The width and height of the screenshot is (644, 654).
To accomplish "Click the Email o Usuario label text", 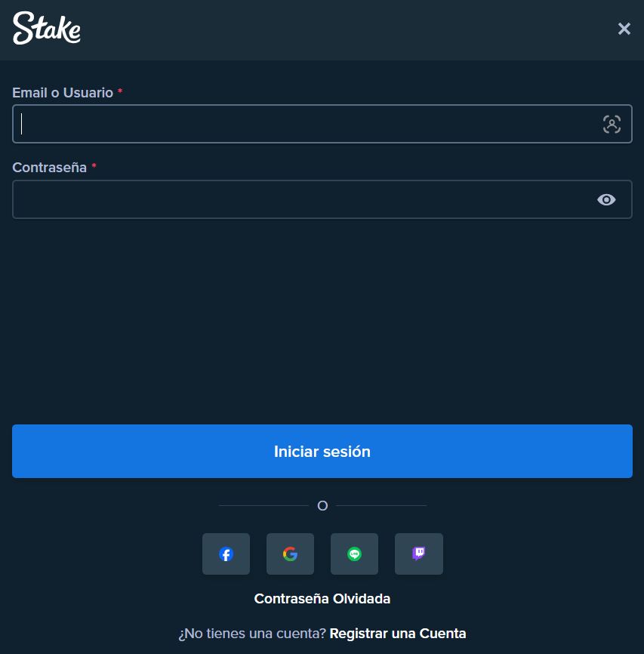I will coord(63,93).
